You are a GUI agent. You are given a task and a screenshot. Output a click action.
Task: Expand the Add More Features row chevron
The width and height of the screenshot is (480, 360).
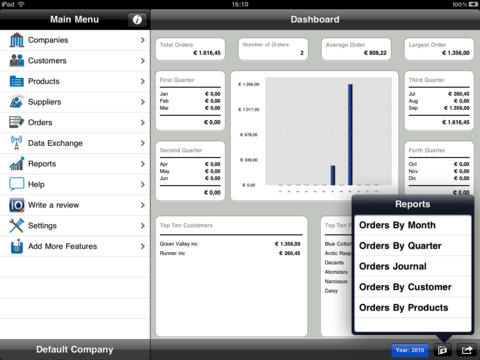point(143,246)
